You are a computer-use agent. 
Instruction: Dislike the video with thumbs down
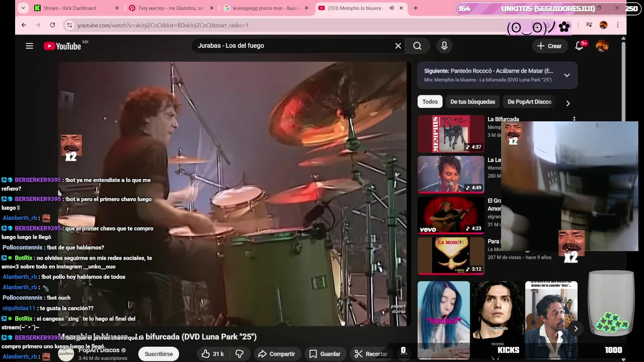pos(239,354)
